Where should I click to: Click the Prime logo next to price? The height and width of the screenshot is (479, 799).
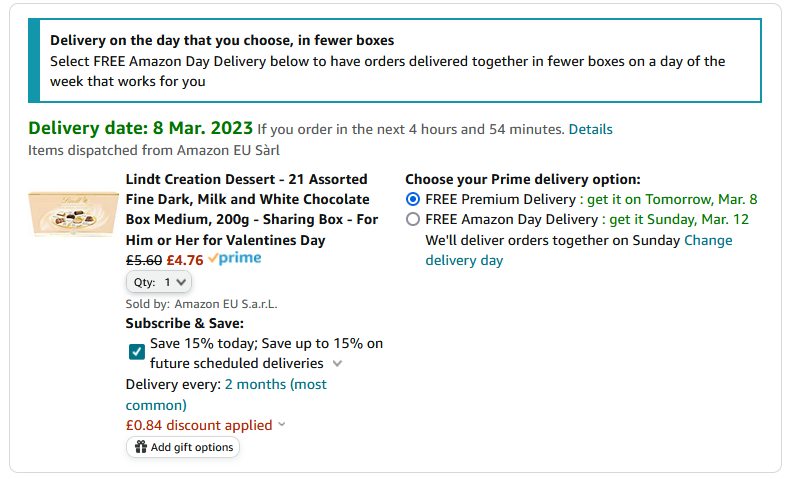pos(235,258)
